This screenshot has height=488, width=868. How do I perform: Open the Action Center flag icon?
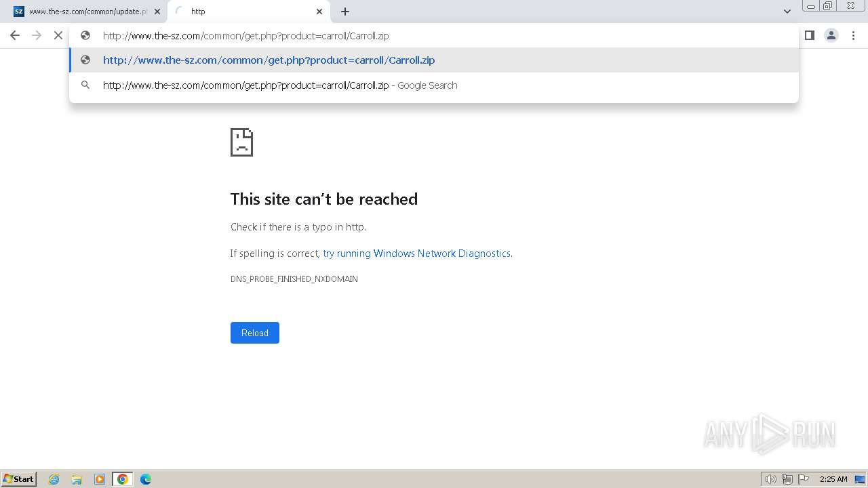tap(804, 479)
